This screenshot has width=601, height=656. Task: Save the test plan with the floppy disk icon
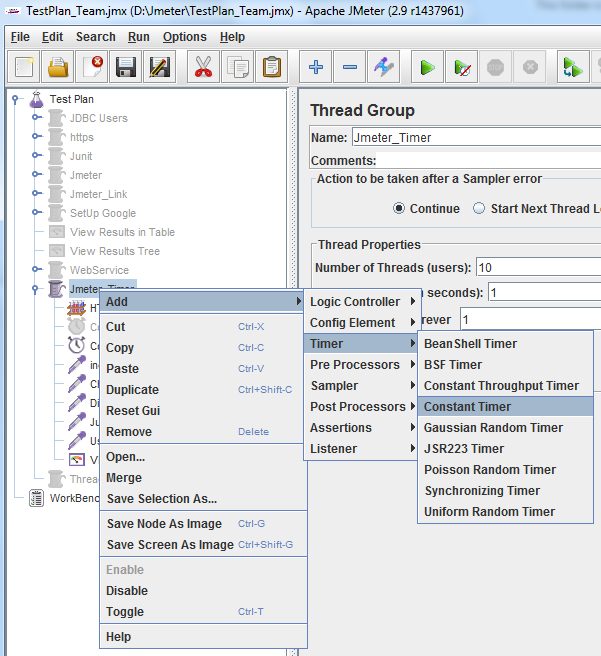point(125,67)
